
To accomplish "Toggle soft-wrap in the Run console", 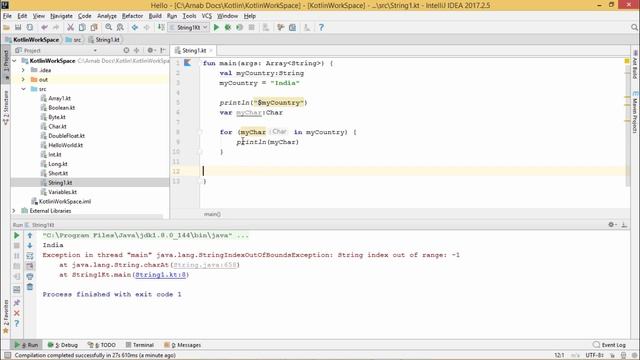I will point(30,256).
